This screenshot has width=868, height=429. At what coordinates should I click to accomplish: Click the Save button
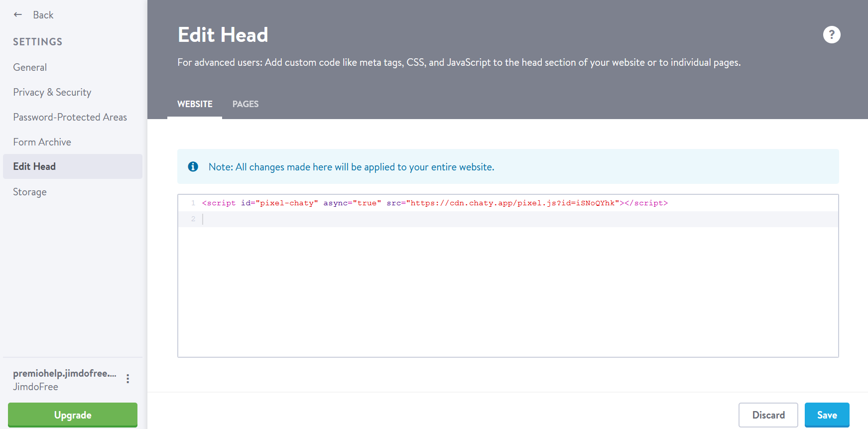[827, 415]
